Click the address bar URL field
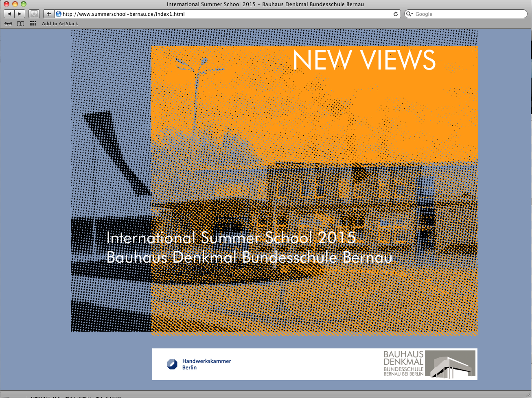 tap(224, 14)
